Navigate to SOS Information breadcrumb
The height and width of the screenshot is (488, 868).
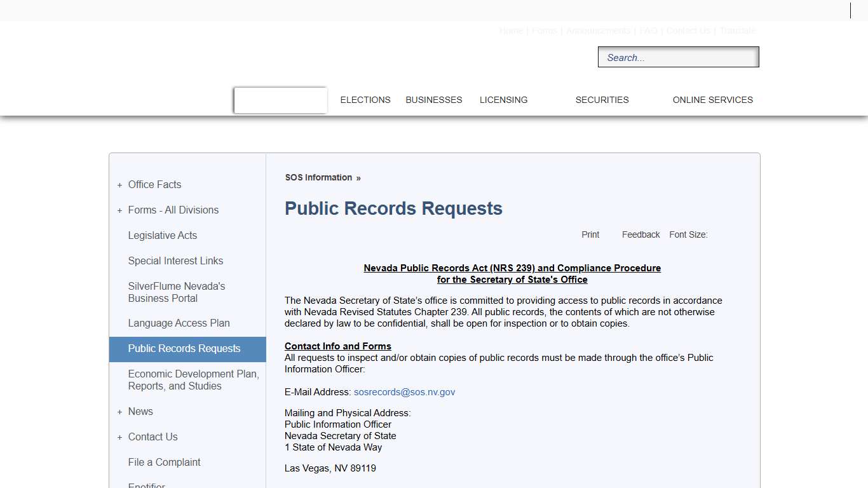click(318, 177)
